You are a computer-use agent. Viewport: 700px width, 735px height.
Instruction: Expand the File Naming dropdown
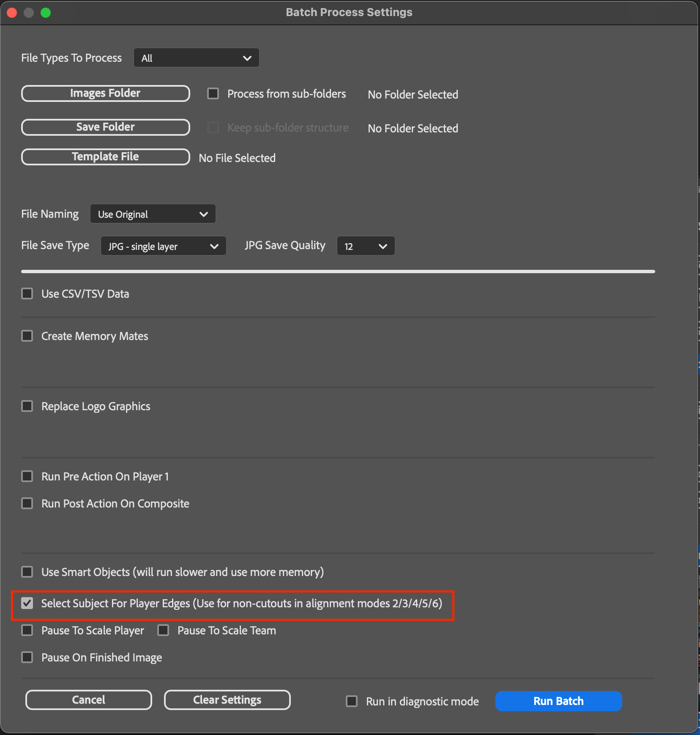(x=153, y=214)
